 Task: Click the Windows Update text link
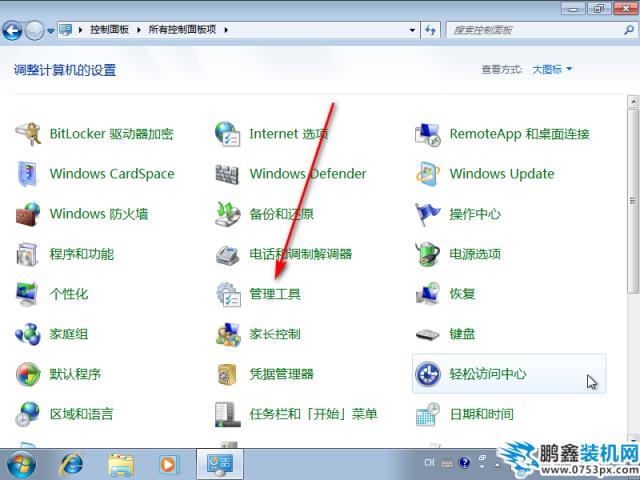[x=502, y=173]
